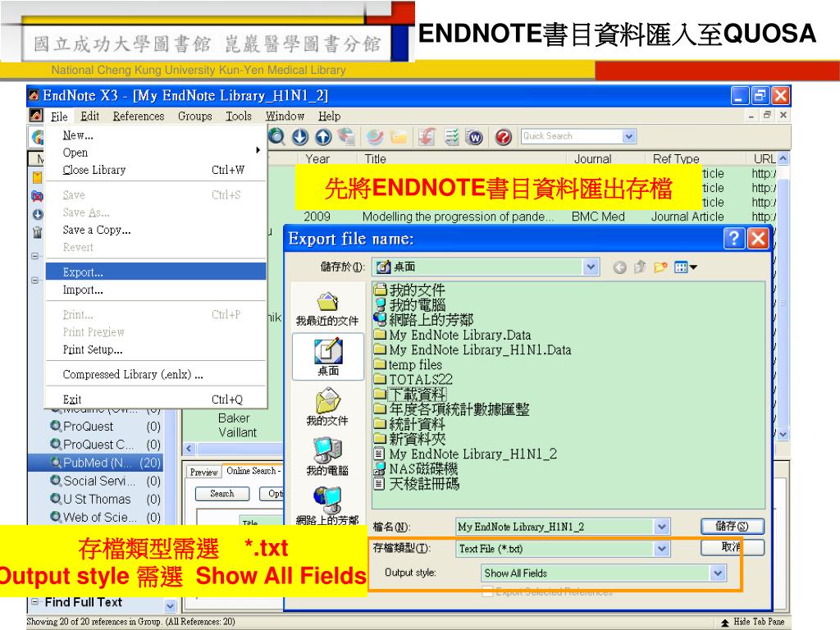Open the 儲存於 location dropdown
The height and width of the screenshot is (630, 840).
[x=591, y=267]
